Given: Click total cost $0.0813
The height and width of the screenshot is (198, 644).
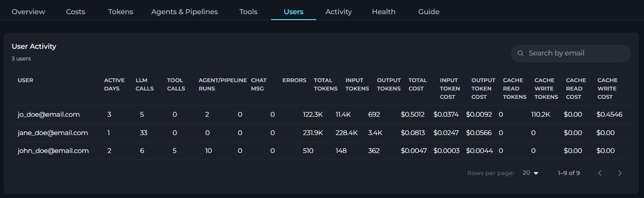Looking at the screenshot, I should point(413,133).
